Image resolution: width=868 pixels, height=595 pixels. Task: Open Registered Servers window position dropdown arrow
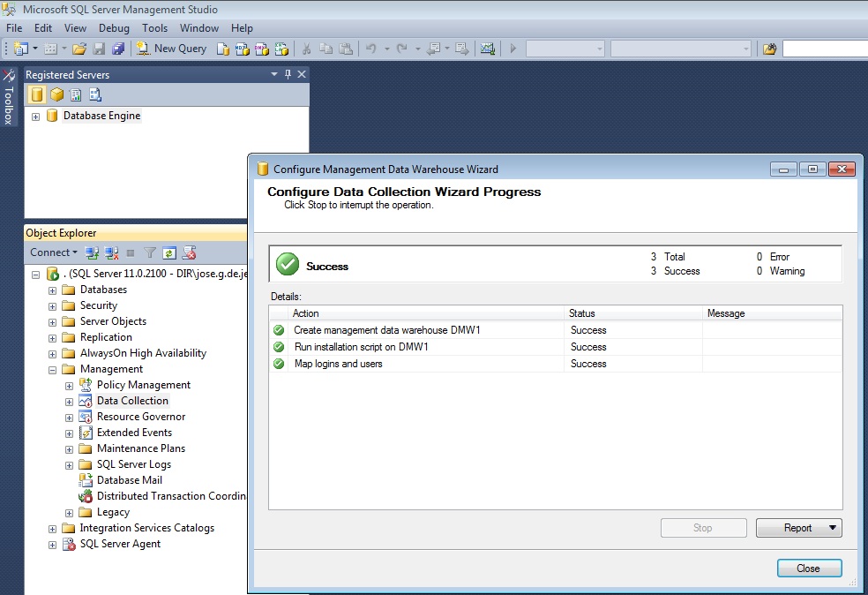(274, 73)
